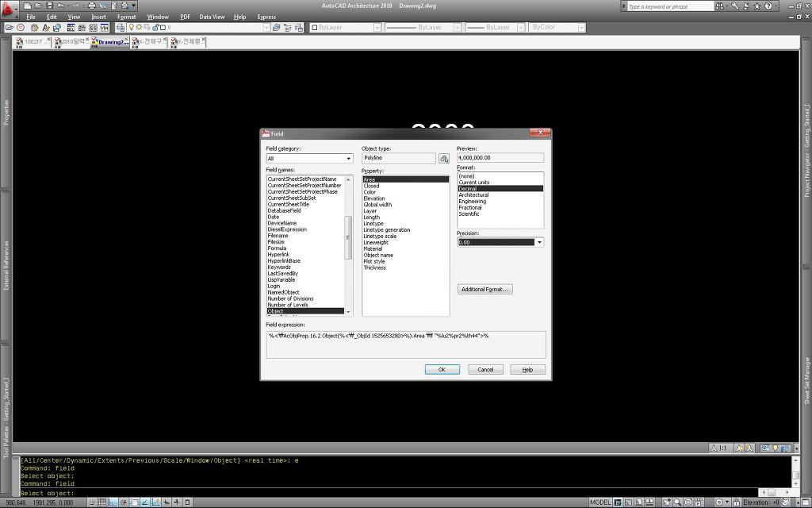The image size is (812, 508).
Task: Click the star Favorites icon
Action: point(757,6)
